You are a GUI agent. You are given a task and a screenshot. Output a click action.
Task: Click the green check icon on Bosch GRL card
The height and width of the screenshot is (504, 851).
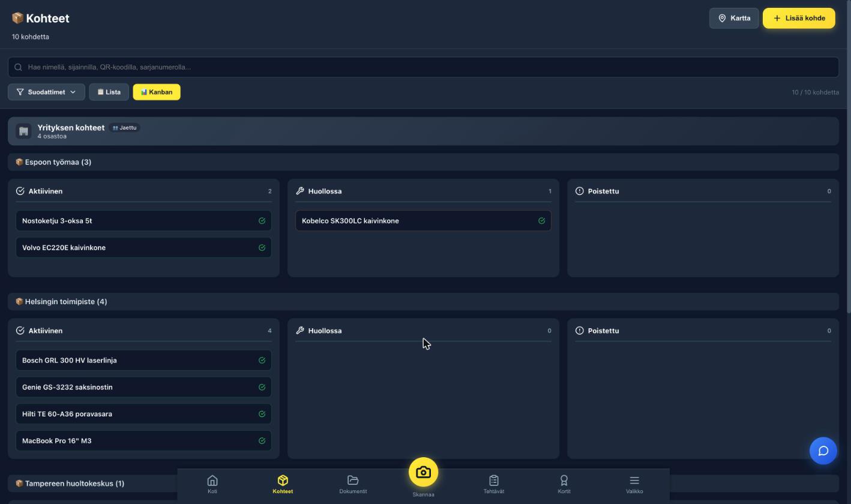(262, 361)
